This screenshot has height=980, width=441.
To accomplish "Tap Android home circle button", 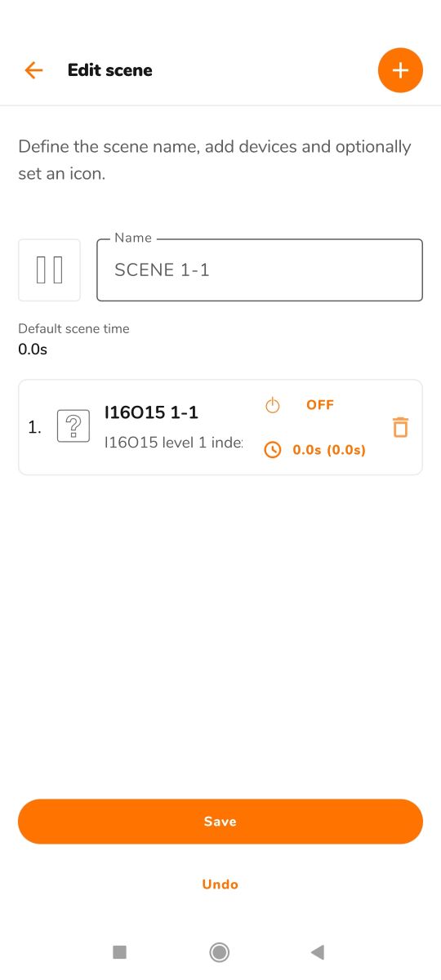I will (219, 951).
